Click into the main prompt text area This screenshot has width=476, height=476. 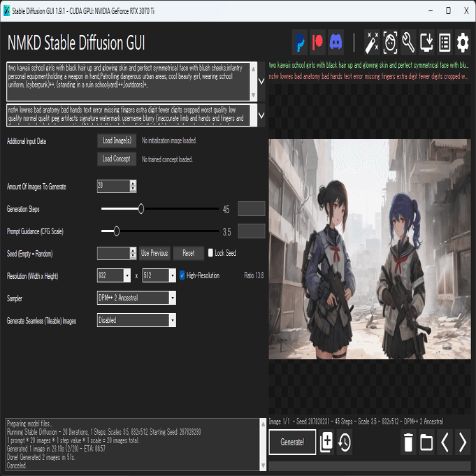coord(128,81)
